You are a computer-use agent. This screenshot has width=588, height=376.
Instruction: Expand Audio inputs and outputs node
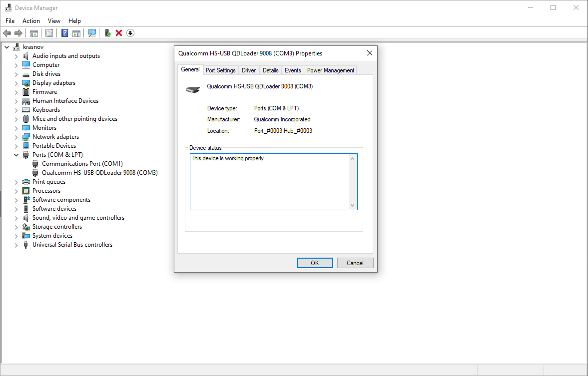click(16, 56)
